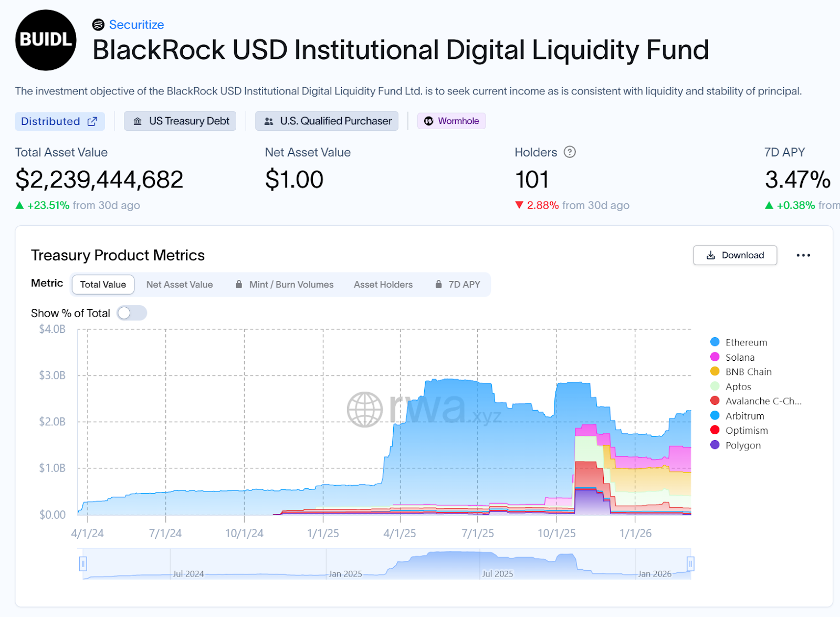Click the lock icon beside 7D APY tab

(438, 284)
